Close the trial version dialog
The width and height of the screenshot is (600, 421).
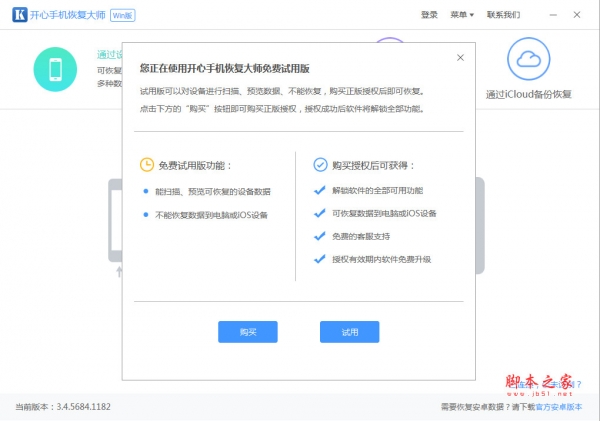click(460, 58)
